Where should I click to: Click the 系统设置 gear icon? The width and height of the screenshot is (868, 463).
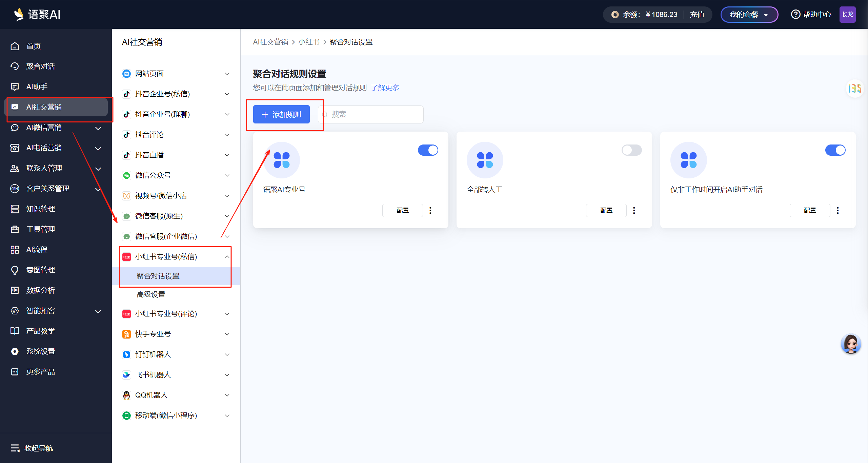pos(15,351)
